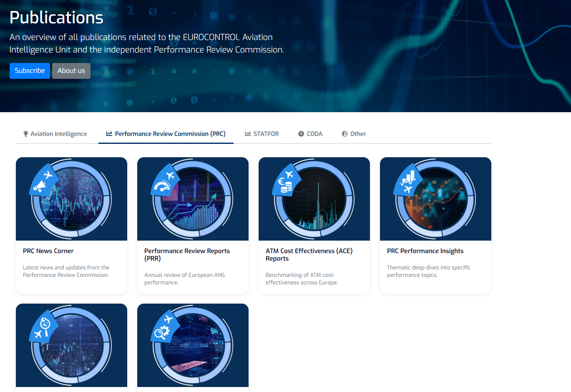Open the Other tab

pos(354,134)
